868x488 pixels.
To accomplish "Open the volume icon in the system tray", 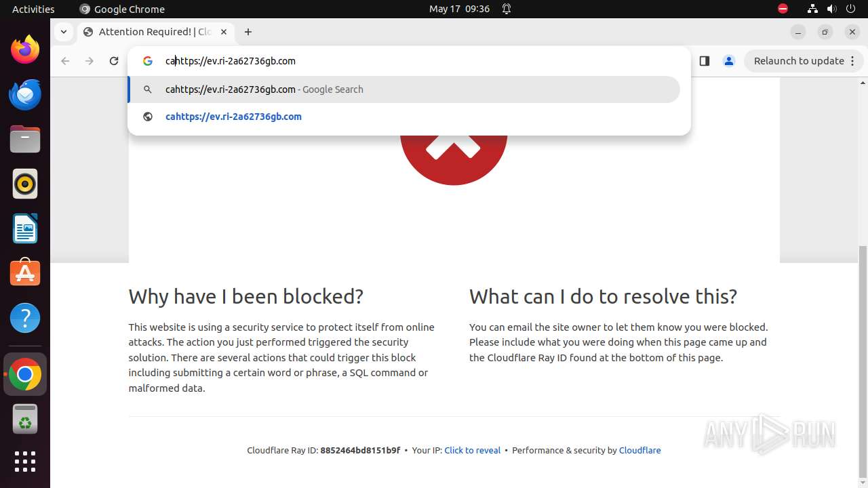I will coord(832,9).
